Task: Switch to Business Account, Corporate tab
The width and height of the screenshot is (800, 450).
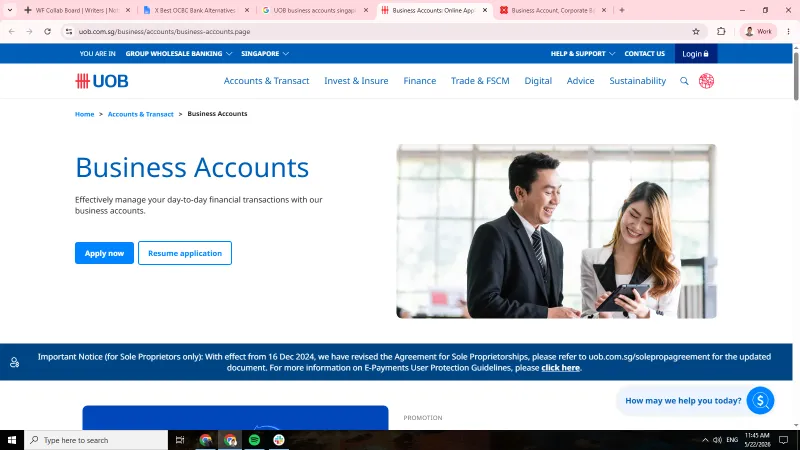Action: (553, 10)
